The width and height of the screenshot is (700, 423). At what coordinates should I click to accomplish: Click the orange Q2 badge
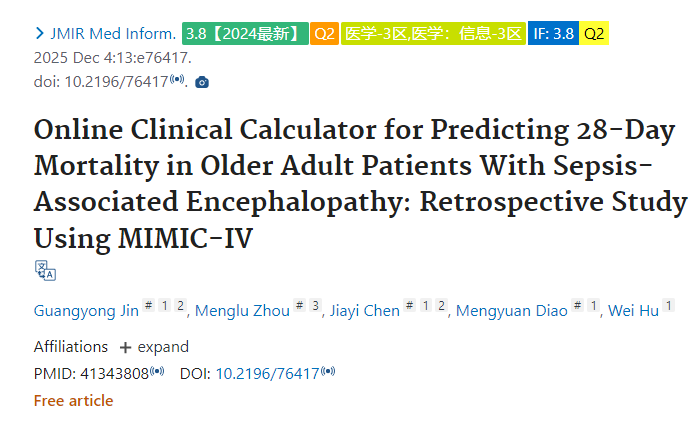tap(325, 33)
